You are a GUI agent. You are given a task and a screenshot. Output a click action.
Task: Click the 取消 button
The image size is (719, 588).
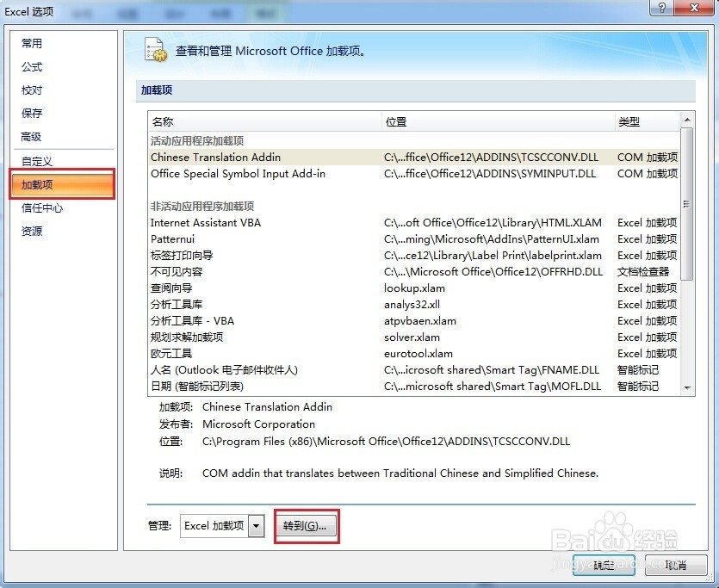676,565
